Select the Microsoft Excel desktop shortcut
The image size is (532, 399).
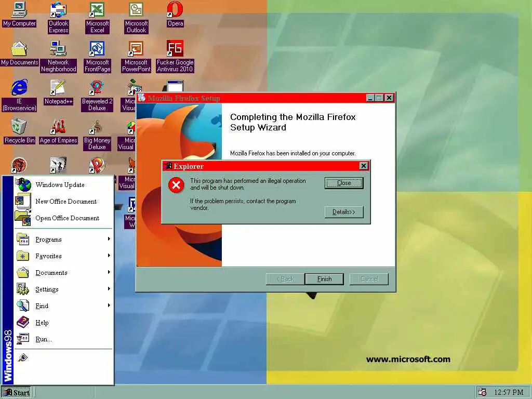point(97,18)
